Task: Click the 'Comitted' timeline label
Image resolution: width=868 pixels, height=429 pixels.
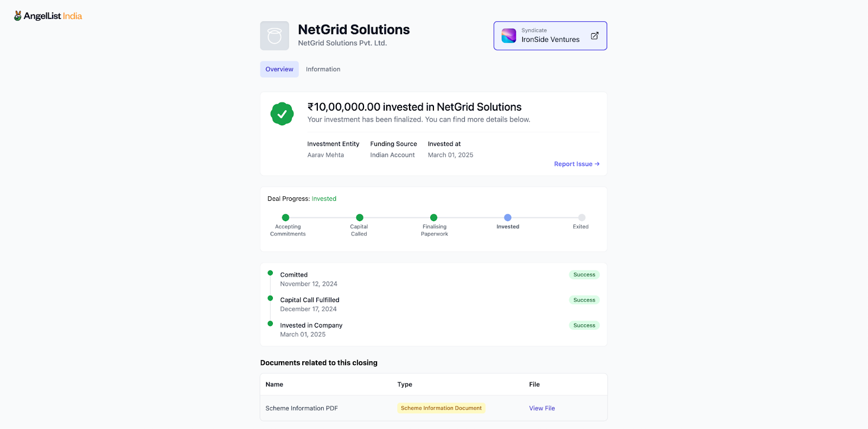Action: coord(293,275)
